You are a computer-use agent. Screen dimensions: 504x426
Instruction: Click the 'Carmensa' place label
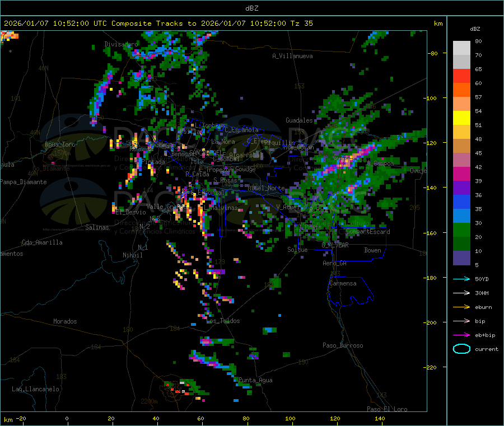click(343, 283)
